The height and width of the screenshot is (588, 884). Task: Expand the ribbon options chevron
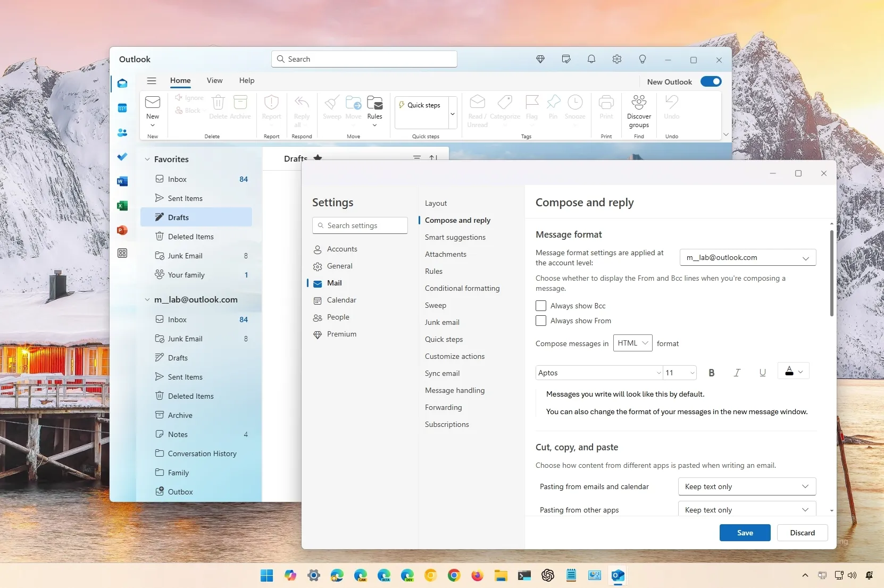[726, 135]
